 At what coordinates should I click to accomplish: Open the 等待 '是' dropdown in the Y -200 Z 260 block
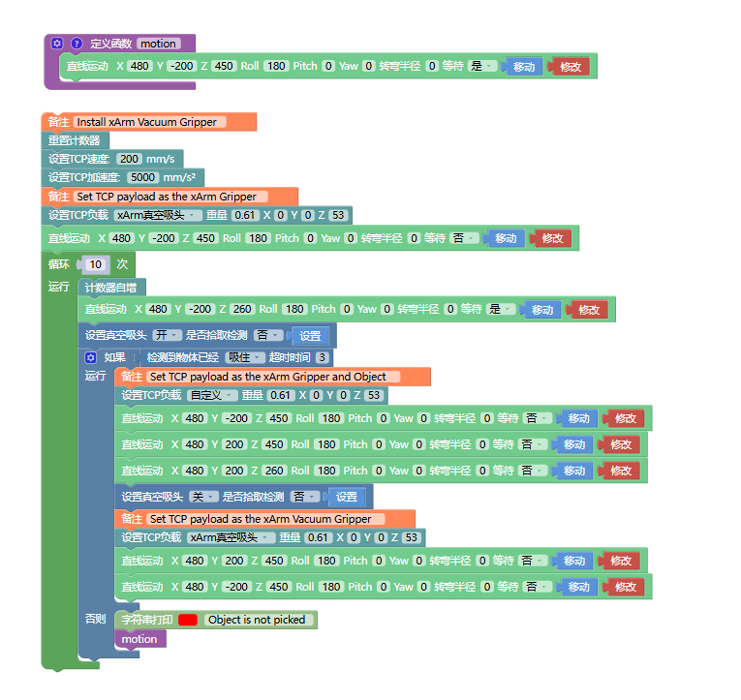(501, 310)
